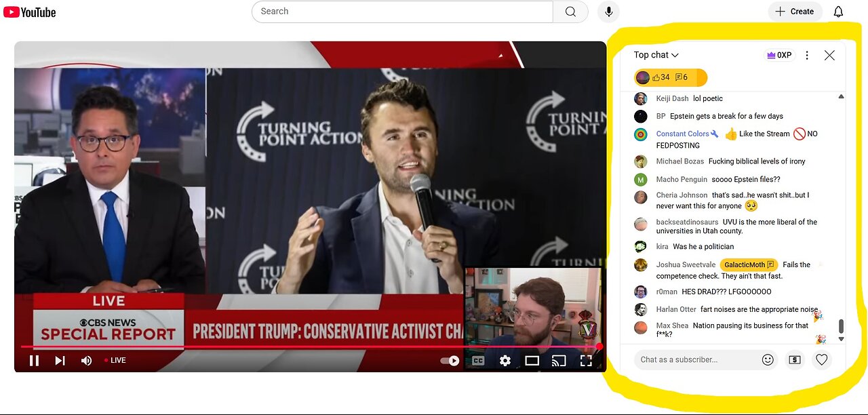868x415 pixels.
Task: Enter fullscreen mode
Action: [586, 361]
